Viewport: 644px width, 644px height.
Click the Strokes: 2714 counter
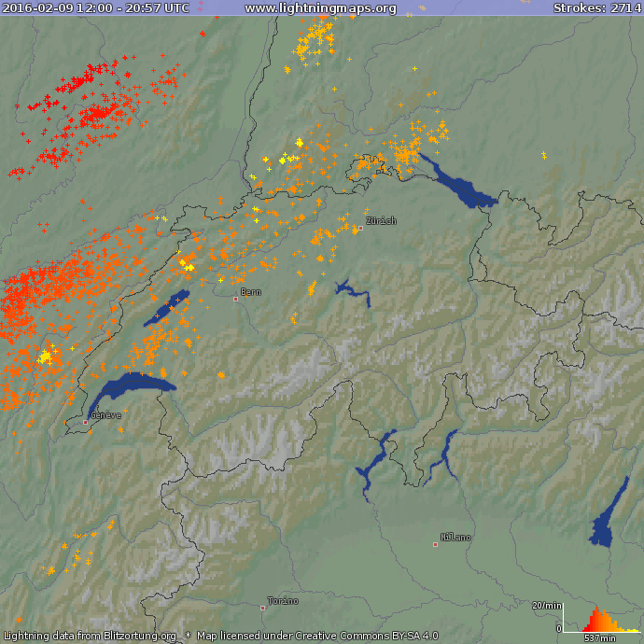click(597, 7)
